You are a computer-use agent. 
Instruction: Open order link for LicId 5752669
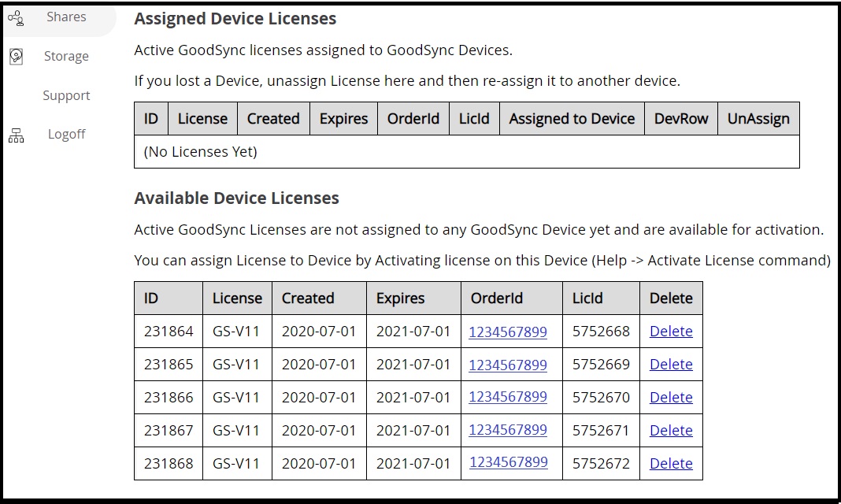(x=508, y=365)
